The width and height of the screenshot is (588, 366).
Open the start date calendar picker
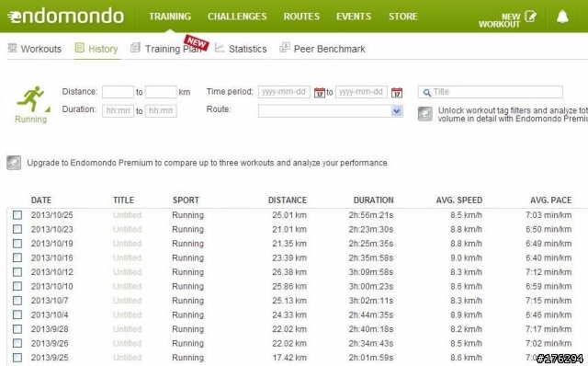pyautogui.click(x=320, y=92)
